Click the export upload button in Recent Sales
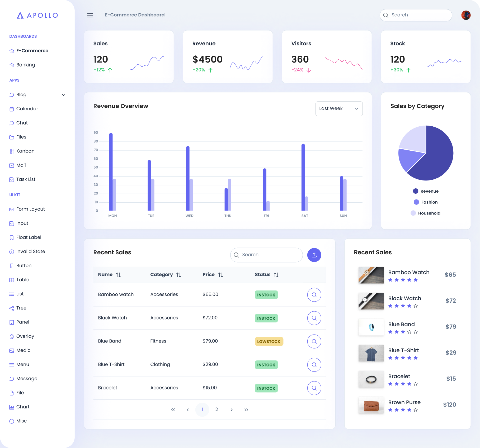This screenshot has width=480, height=448. point(314,255)
